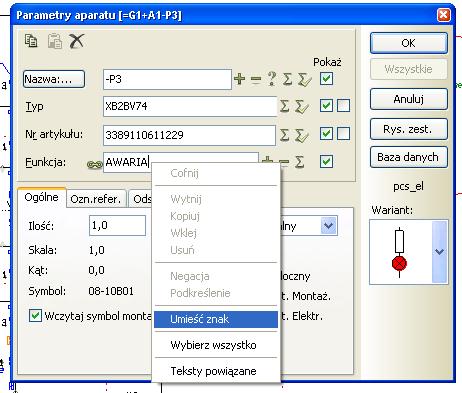Click the green plus next to name field
Viewport: 462px width, 393px height.
239,79
